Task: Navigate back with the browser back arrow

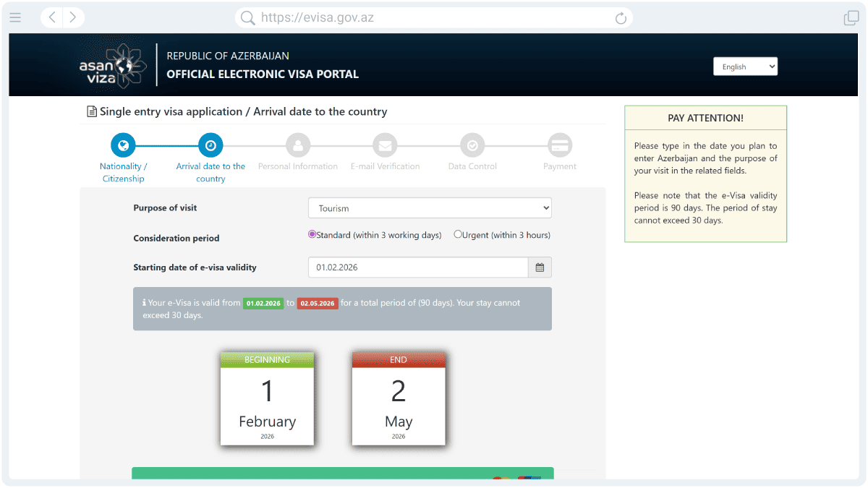Action: (x=53, y=18)
